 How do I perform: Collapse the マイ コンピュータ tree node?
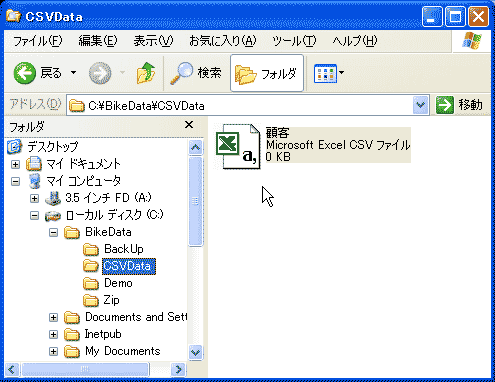coord(15,181)
